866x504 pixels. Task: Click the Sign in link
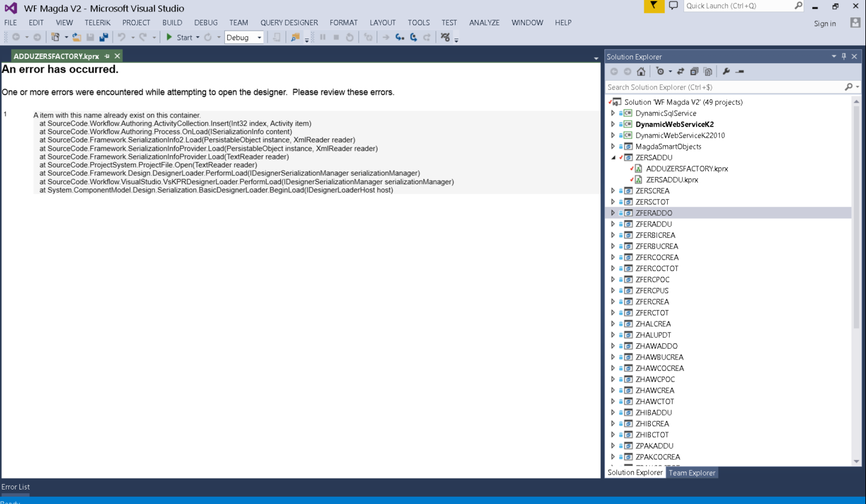824,23
